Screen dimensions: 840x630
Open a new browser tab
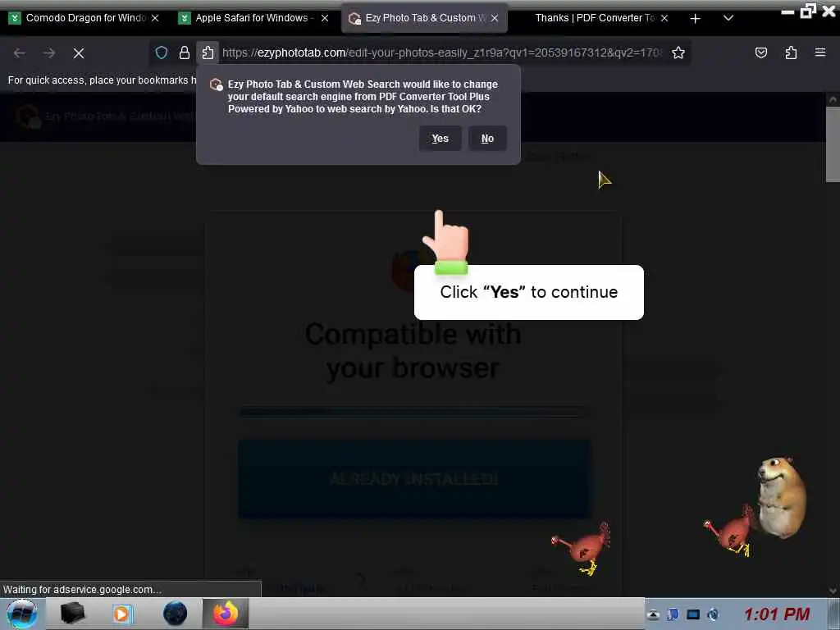[x=696, y=19]
